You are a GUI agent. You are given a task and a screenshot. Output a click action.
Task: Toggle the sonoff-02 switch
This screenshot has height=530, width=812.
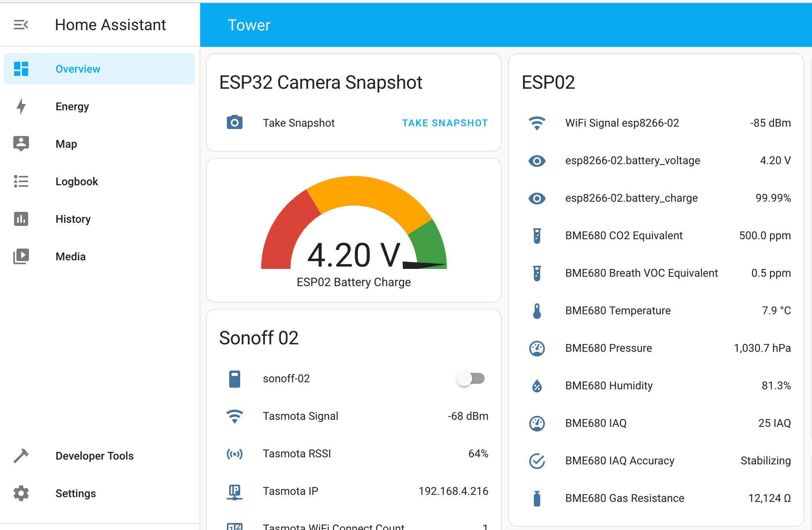pyautogui.click(x=471, y=378)
